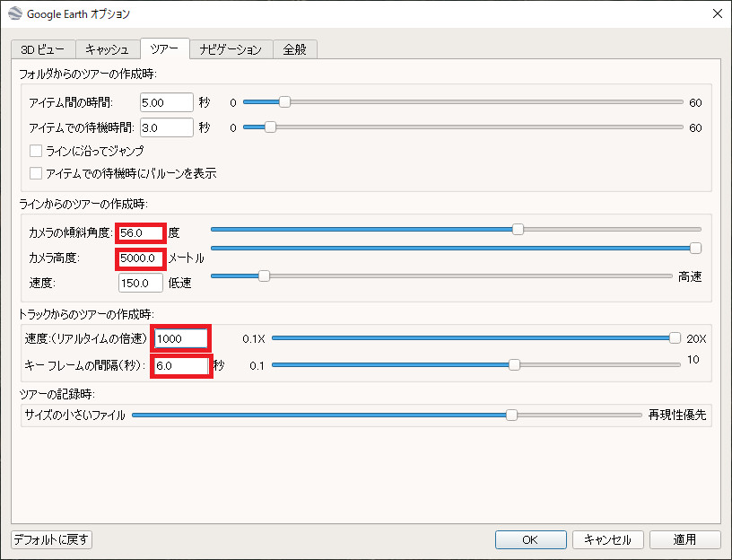Apply settings with 適用 button
The height and width of the screenshot is (560, 732).
[684, 540]
